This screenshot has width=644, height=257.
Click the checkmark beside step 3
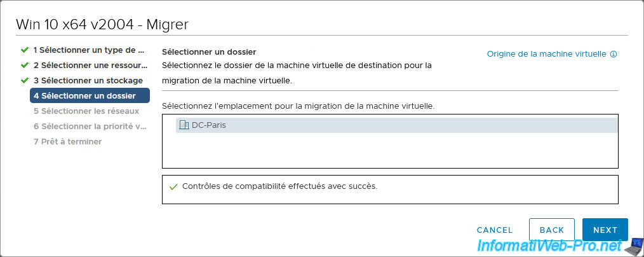point(25,81)
